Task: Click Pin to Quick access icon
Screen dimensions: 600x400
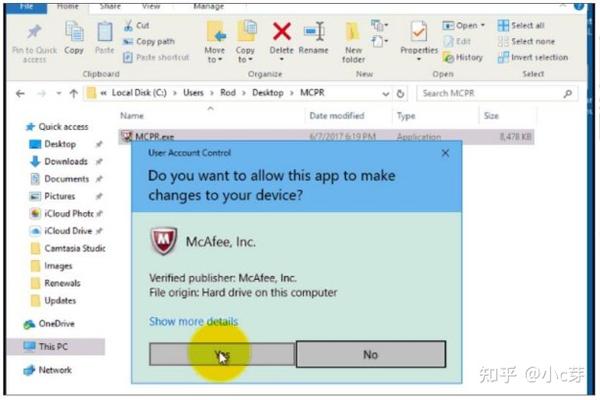Action: coord(34,33)
